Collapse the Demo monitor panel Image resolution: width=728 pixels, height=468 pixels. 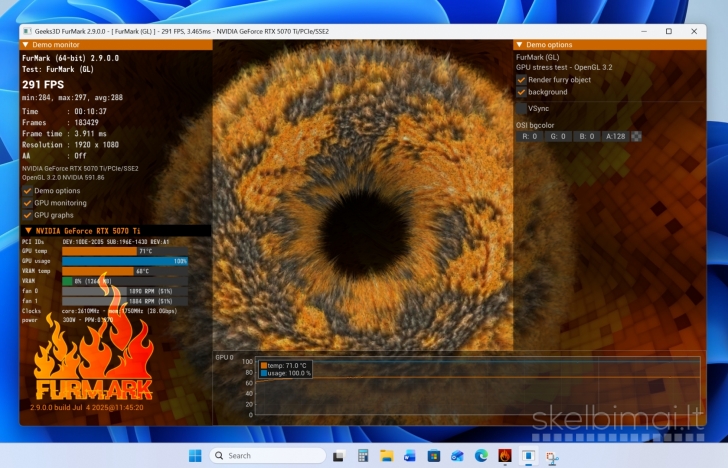27,45
